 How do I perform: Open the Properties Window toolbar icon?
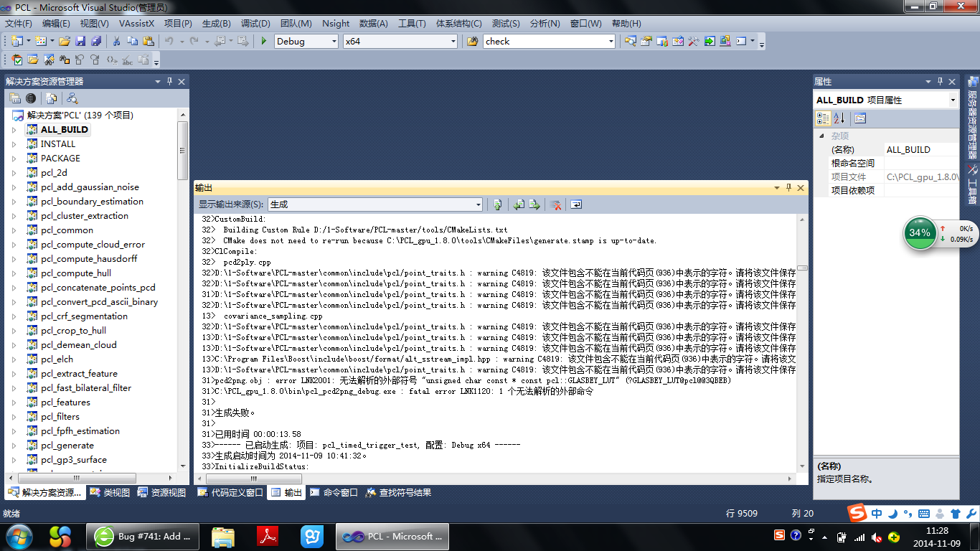pyautogui.click(x=646, y=41)
